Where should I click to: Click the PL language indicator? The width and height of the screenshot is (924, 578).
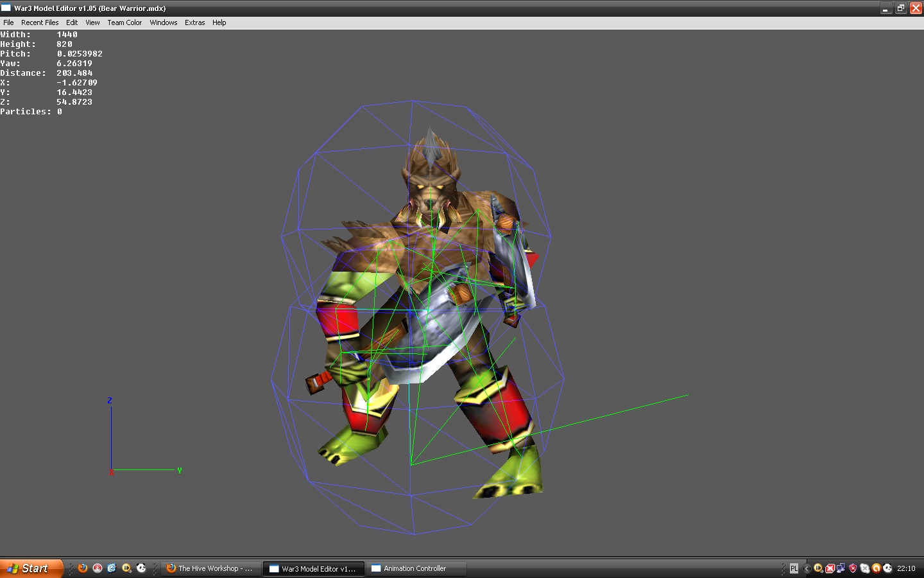click(794, 568)
